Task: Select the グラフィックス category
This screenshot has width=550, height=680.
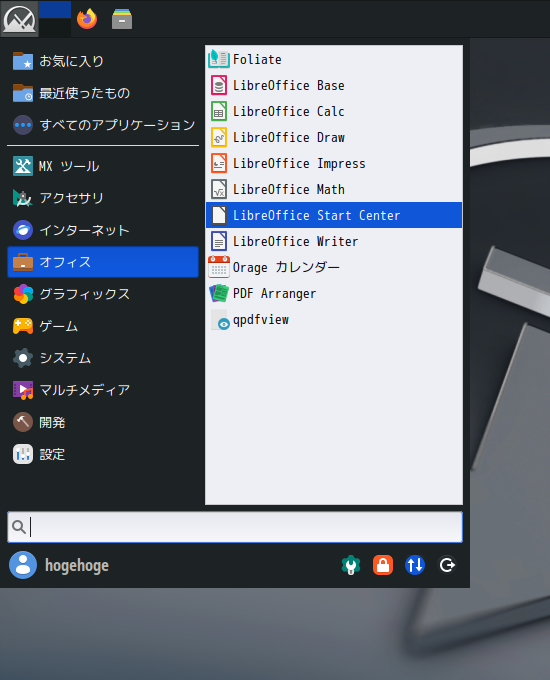Action: 103,294
